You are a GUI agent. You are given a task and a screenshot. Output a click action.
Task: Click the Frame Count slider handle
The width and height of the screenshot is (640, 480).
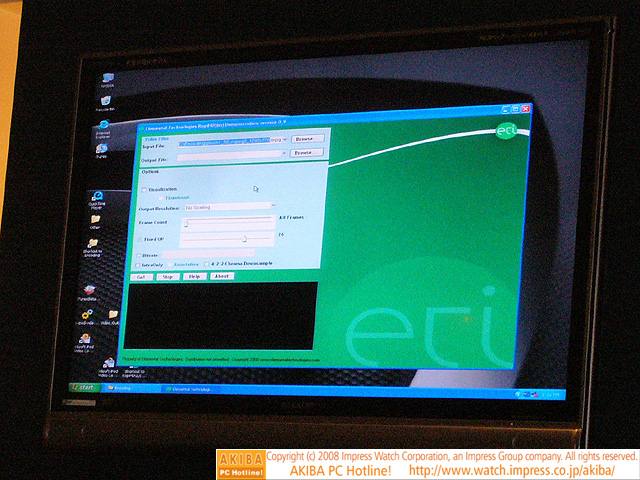pyautogui.click(x=186, y=224)
